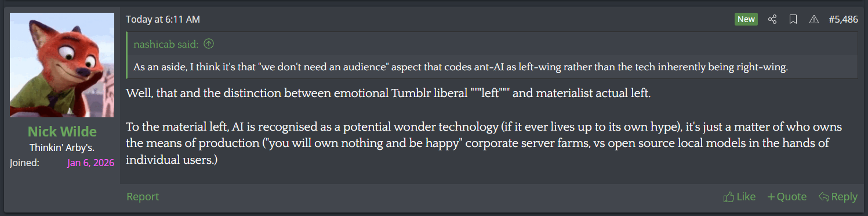This screenshot has height=216, width=868.
Task: Jump to quoted post via up-arrow icon
Action: [x=209, y=44]
